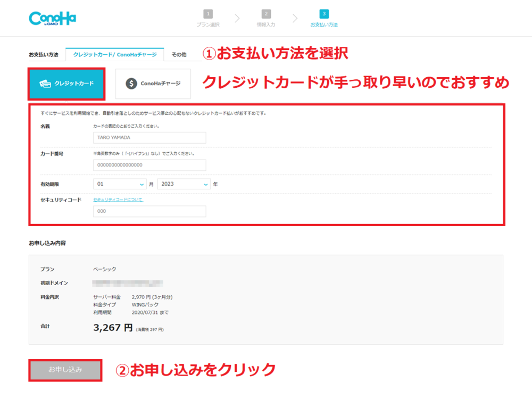The height and width of the screenshot is (399, 532).
Task: Click the total amount 3,267 円
Action: (113, 328)
